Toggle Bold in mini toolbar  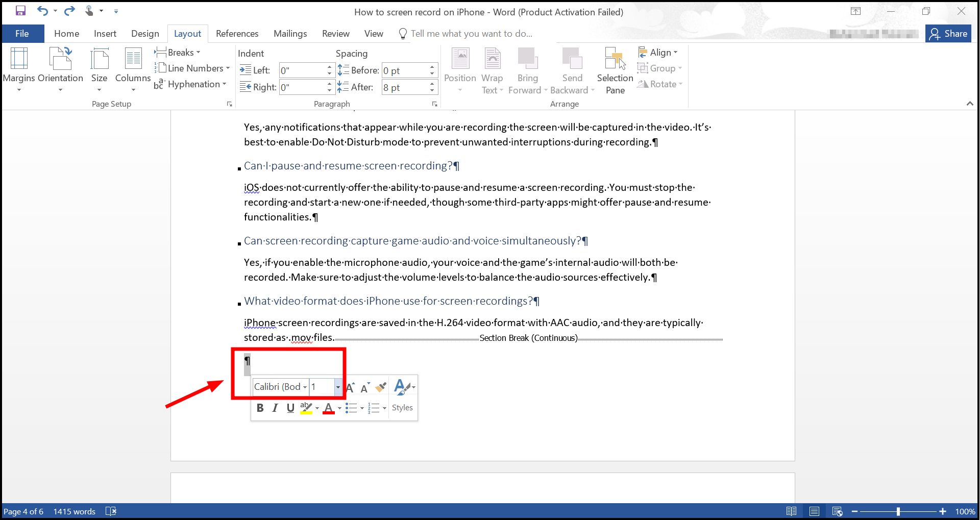(260, 408)
